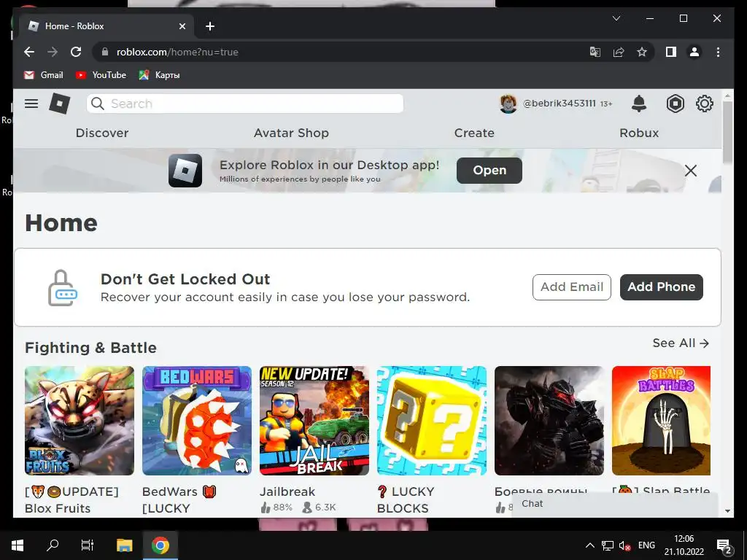Open Blox Fruits game thumbnail
The width and height of the screenshot is (747, 560).
(79, 421)
